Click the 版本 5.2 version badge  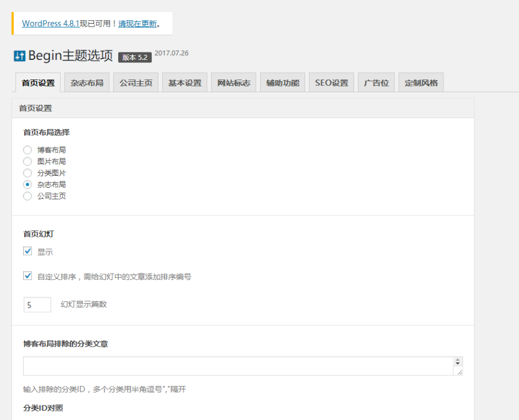coord(135,57)
